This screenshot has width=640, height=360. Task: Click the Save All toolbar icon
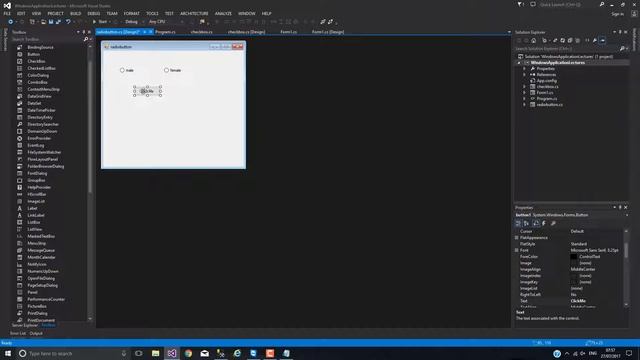pyautogui.click(x=58, y=22)
